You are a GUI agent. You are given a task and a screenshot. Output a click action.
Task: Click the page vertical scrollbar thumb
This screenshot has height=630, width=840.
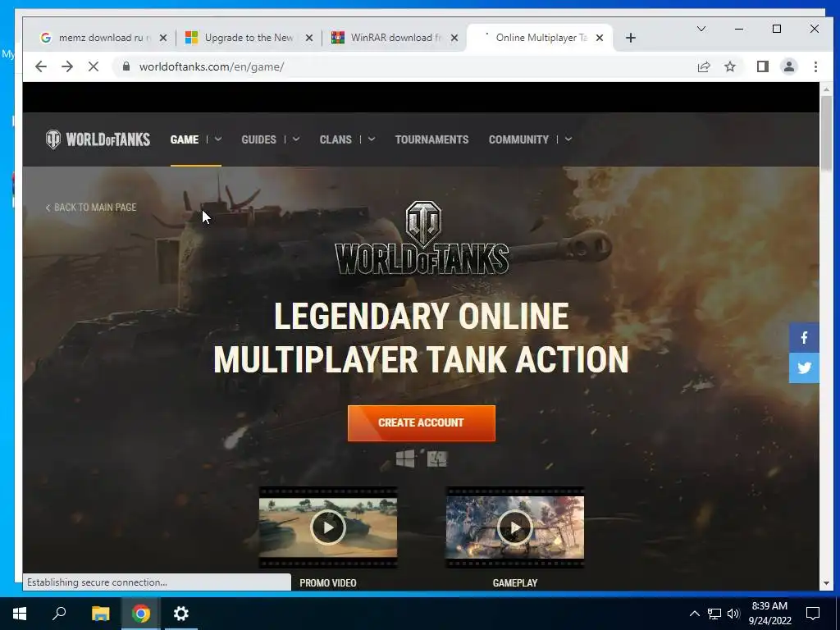point(826,134)
